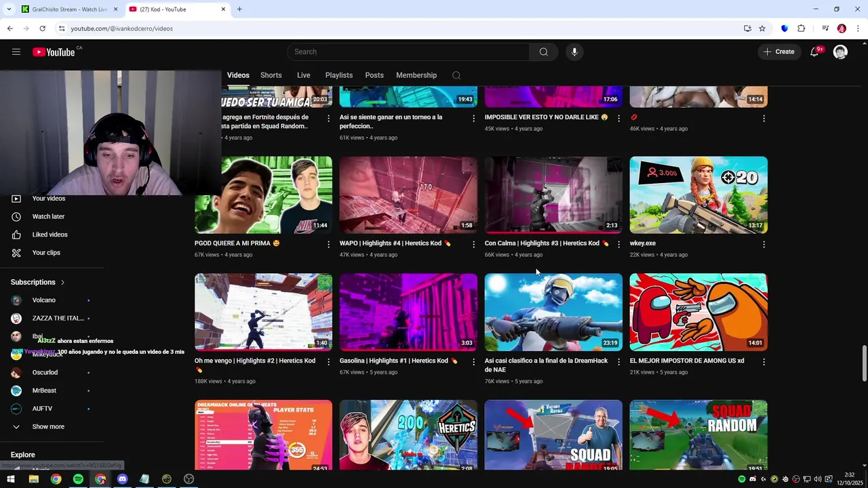
Task: Close the Kod - YouTube browser tab
Action: pyautogui.click(x=224, y=9)
